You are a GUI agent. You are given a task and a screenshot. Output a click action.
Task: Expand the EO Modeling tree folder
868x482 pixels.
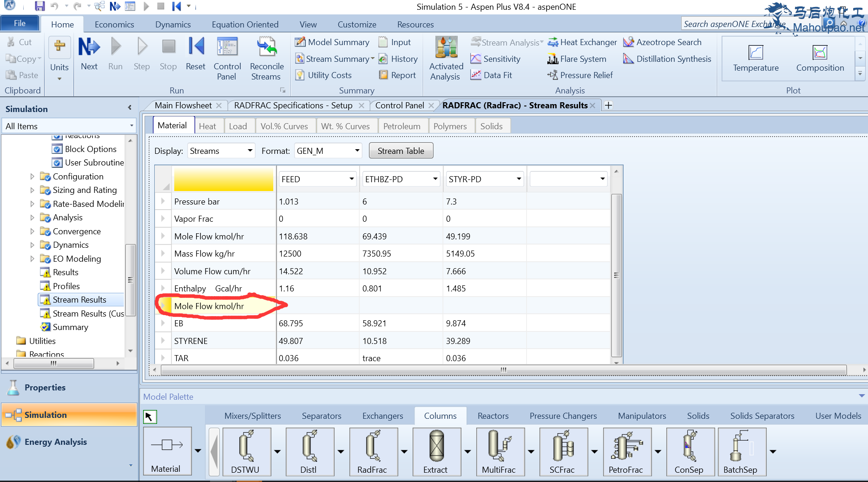coord(32,259)
